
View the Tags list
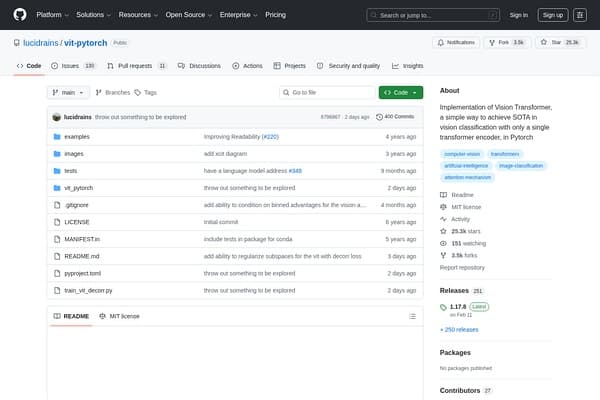click(x=145, y=93)
